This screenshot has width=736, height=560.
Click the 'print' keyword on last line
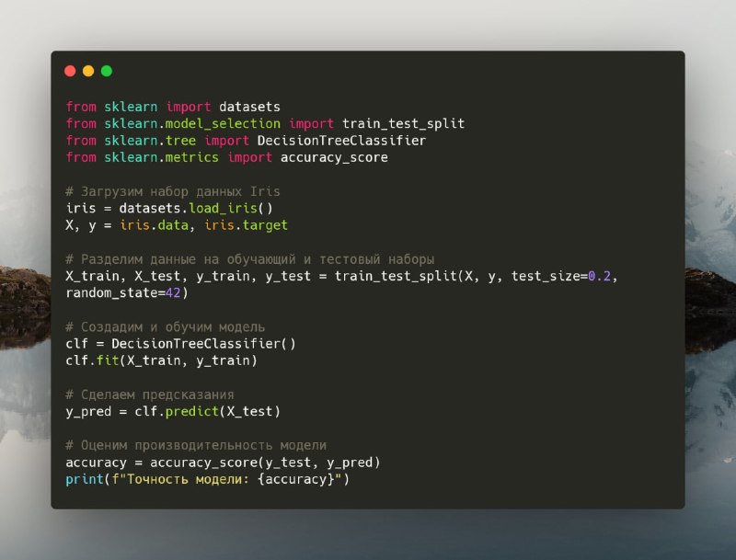pyautogui.click(x=85, y=479)
